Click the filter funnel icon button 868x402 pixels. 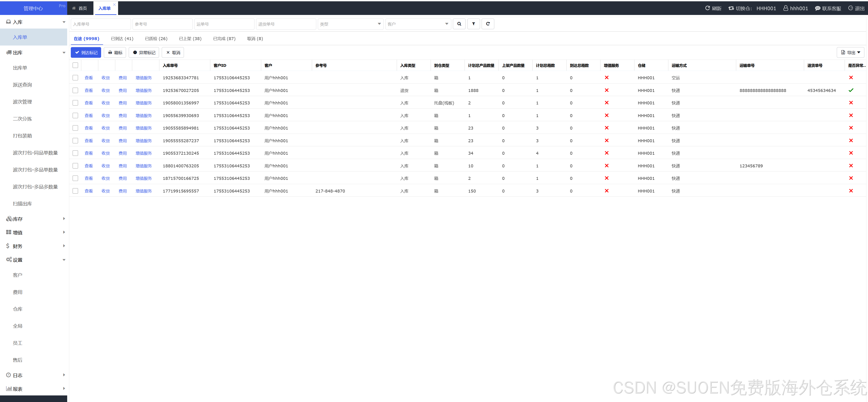[473, 24]
